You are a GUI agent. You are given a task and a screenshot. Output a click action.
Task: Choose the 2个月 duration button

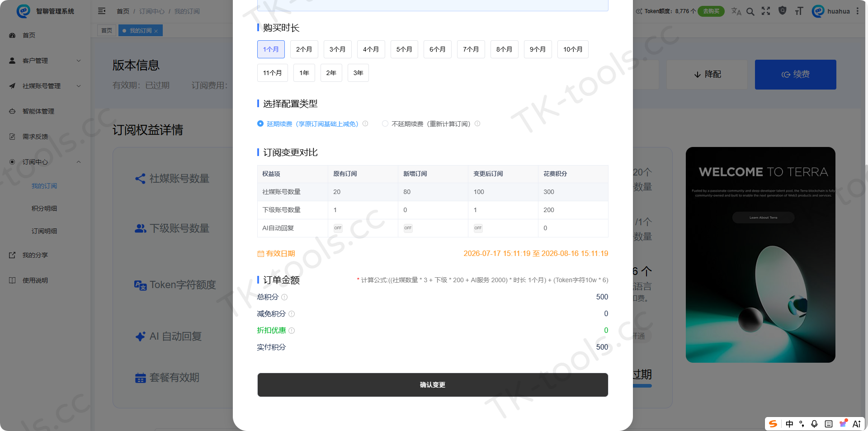click(x=304, y=49)
